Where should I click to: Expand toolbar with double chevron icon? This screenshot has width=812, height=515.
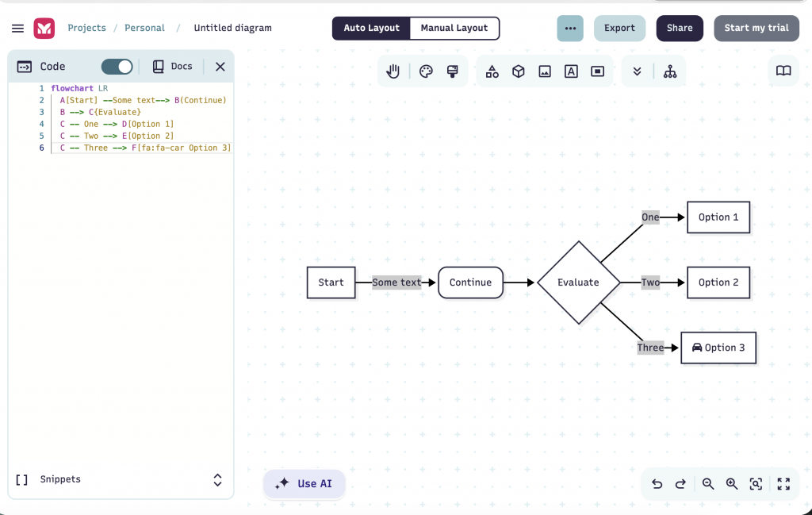tap(637, 71)
